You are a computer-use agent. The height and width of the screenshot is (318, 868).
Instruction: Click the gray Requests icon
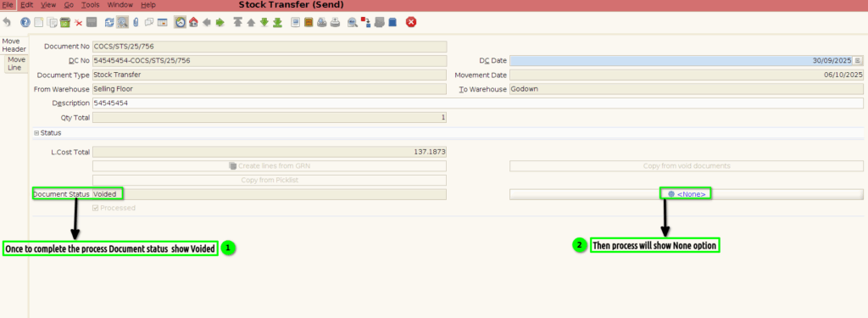point(379,23)
